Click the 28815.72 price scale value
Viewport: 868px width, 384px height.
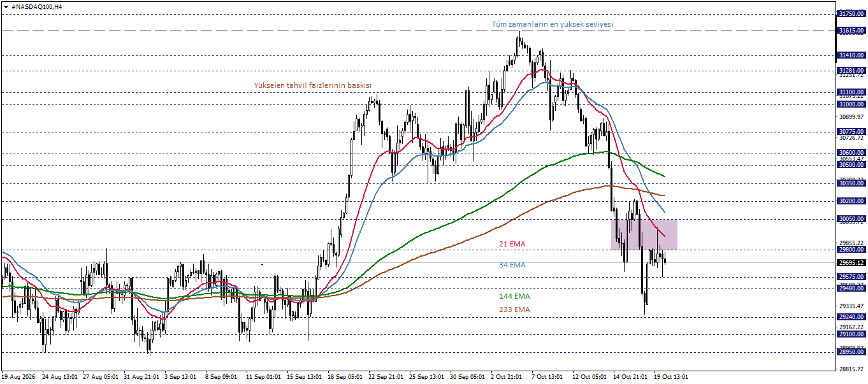pos(851,369)
